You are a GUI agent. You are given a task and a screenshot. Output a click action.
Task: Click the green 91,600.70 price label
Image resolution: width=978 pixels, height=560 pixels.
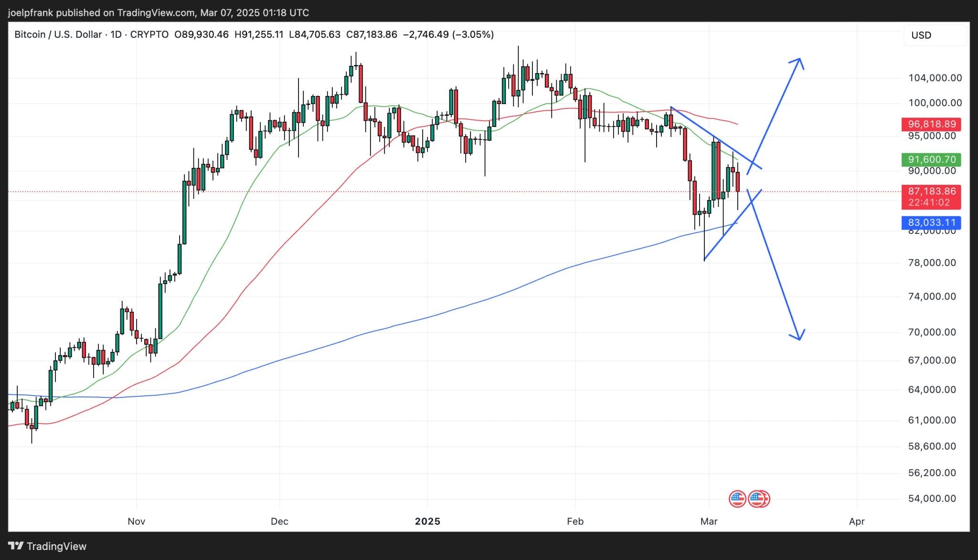tap(931, 159)
